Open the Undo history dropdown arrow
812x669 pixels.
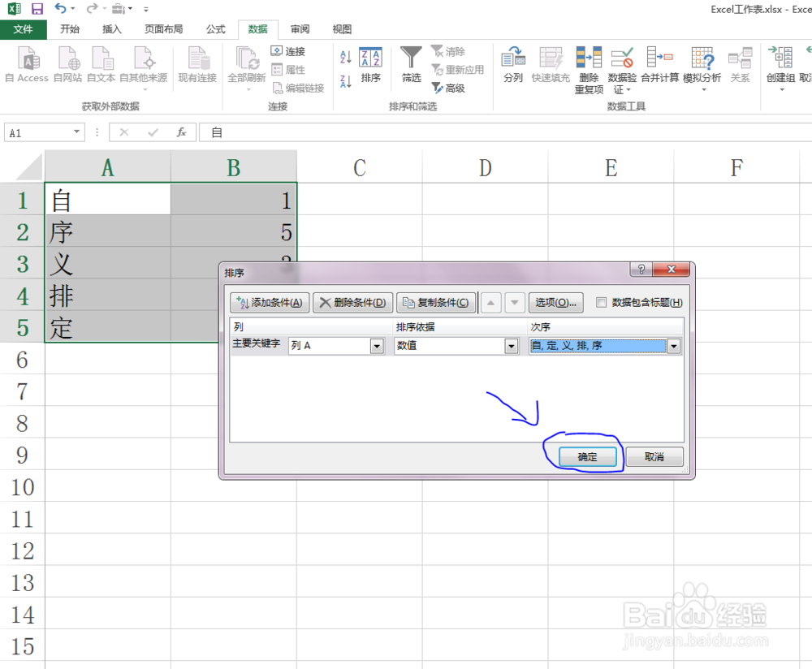[x=72, y=9]
